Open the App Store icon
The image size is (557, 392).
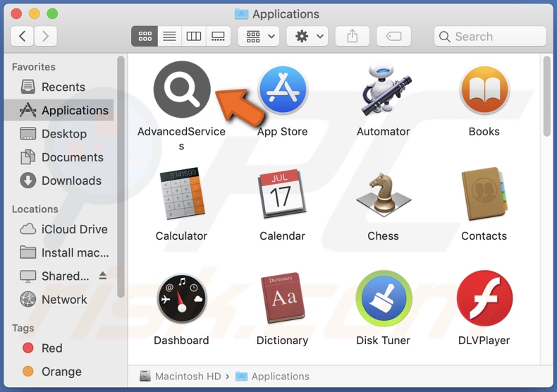283,90
